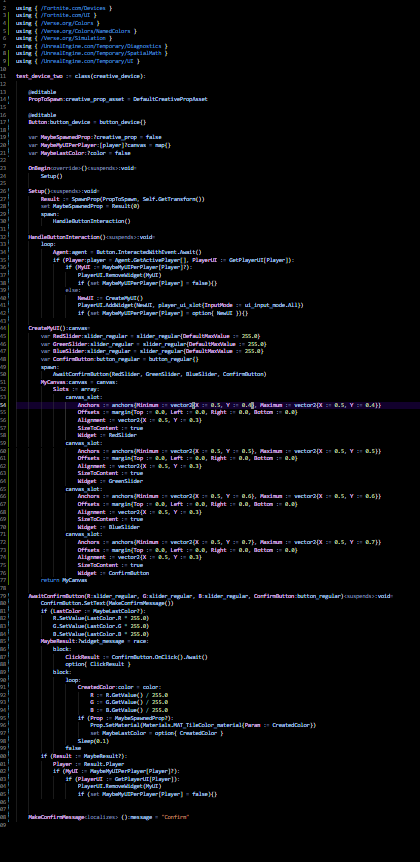Click the 'CreatedColor:color = color:' line
Viewport: 420px width, 862px height.
point(119,687)
